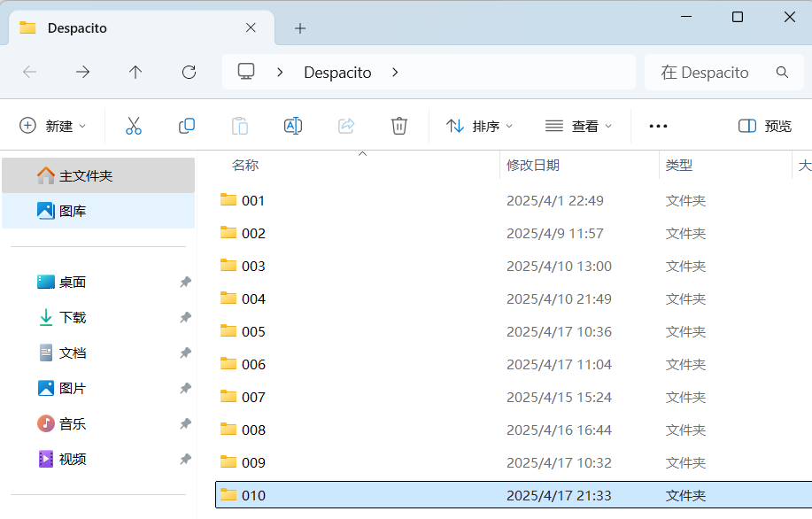Open the 查看 view dropdown
The width and height of the screenshot is (812, 519).
tap(578, 126)
